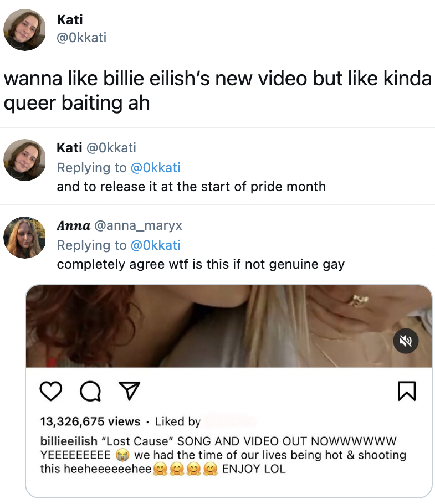Unmute video with the speaker icon
This screenshot has height=504, width=435.
click(x=406, y=341)
